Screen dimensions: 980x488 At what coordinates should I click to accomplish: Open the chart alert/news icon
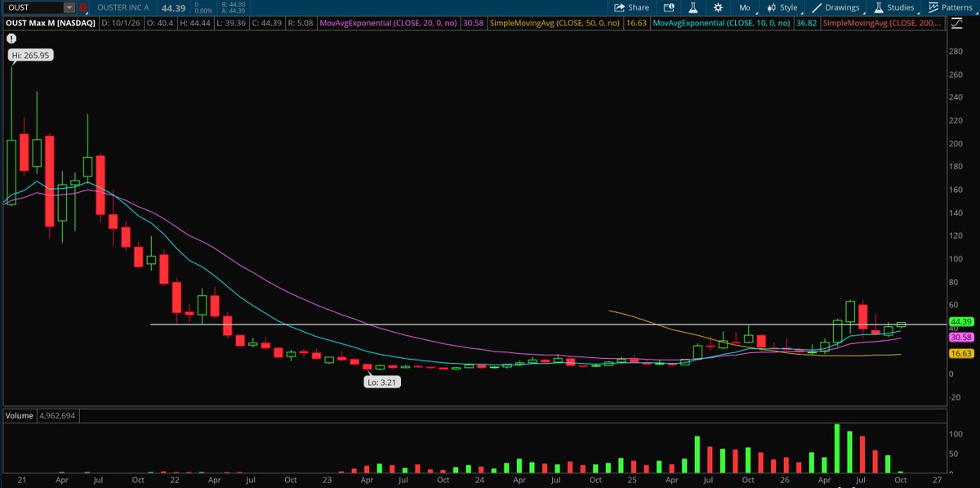coord(668,7)
